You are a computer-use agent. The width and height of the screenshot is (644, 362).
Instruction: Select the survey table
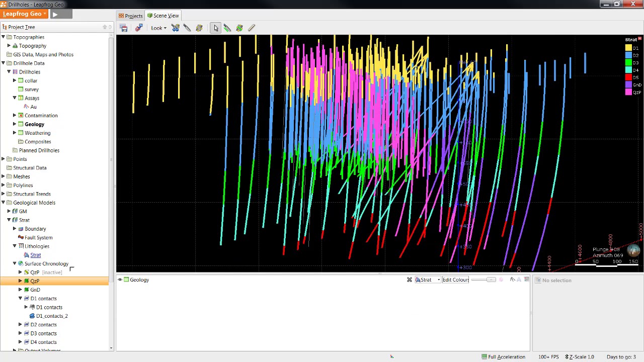(31, 89)
